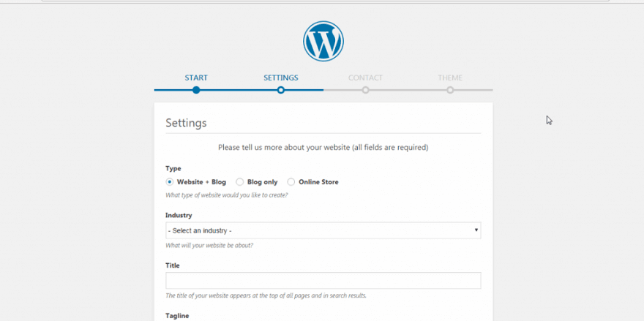Click the SETTINGS step circle marker

click(281, 90)
